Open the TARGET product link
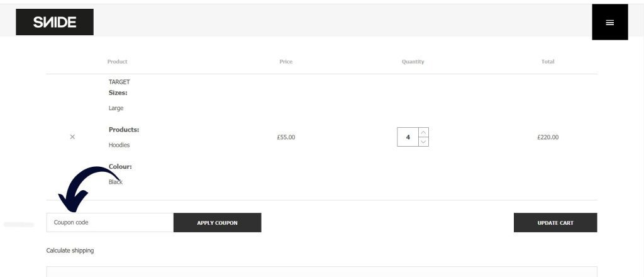This screenshot has width=644, height=277. (x=119, y=82)
